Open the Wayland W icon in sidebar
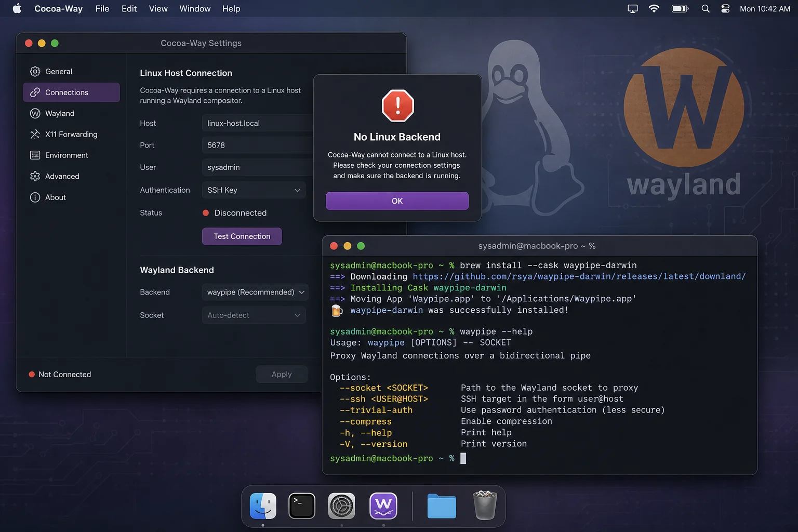The height and width of the screenshot is (532, 798). (x=35, y=113)
